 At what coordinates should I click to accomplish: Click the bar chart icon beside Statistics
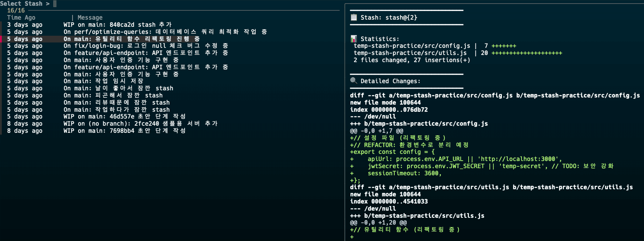pos(354,39)
